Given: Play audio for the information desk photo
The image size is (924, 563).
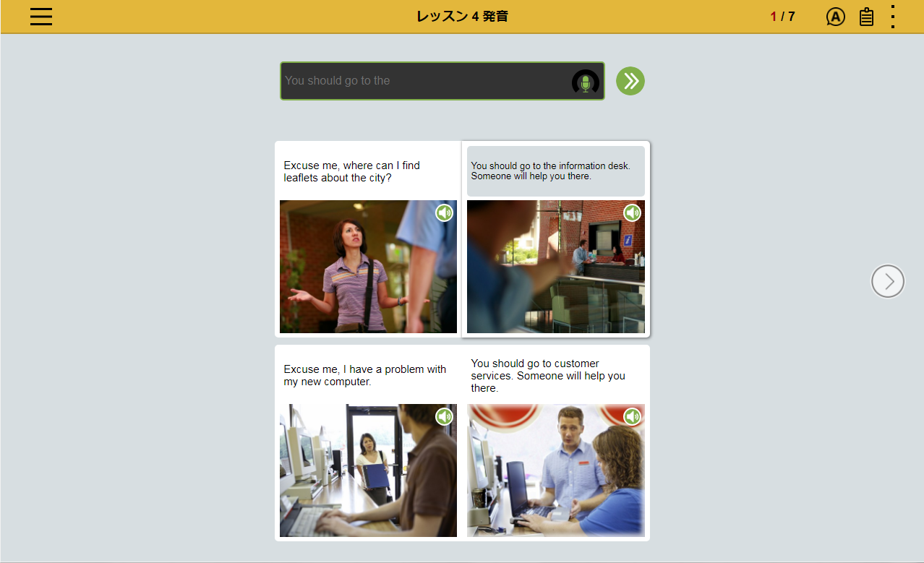Looking at the screenshot, I should coord(632,212).
